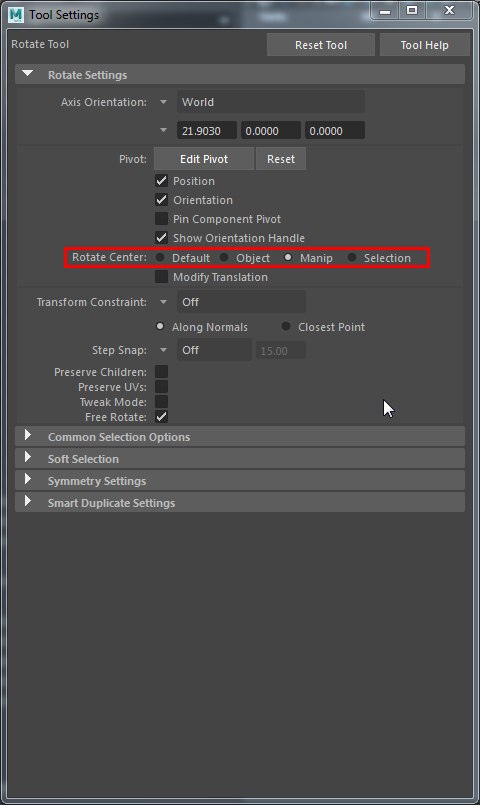Enable Modify Translation checkbox

161,277
